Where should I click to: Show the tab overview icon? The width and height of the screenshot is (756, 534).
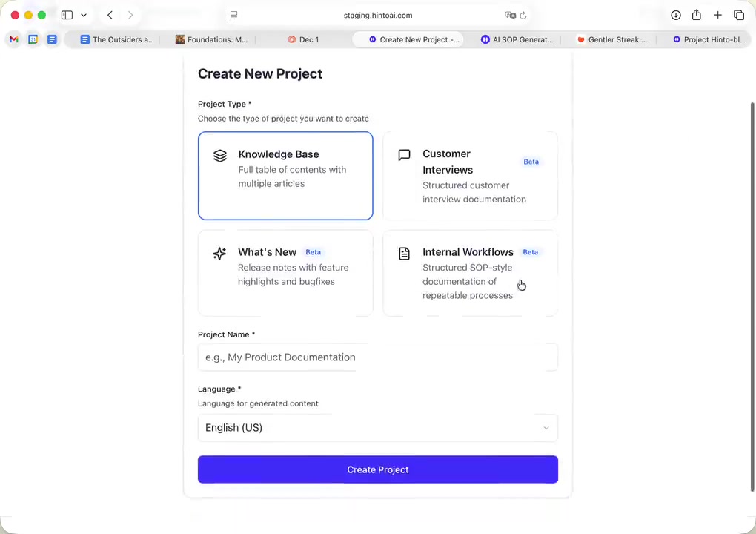coord(739,15)
